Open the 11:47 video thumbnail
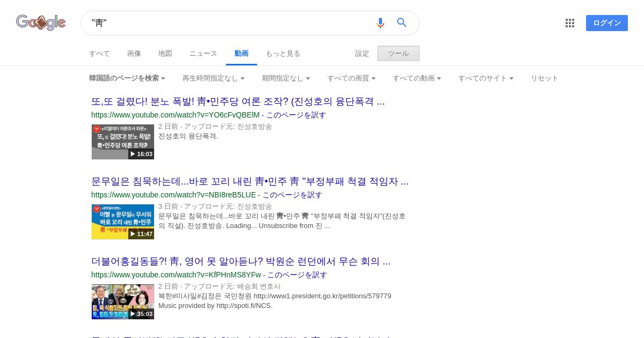644x338 pixels. [123, 222]
